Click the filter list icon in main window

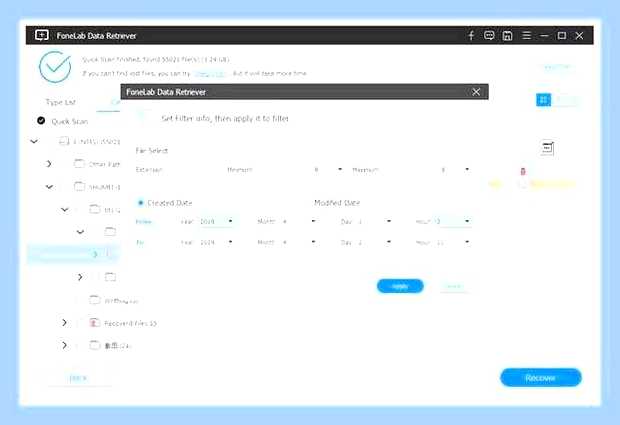coord(548,148)
